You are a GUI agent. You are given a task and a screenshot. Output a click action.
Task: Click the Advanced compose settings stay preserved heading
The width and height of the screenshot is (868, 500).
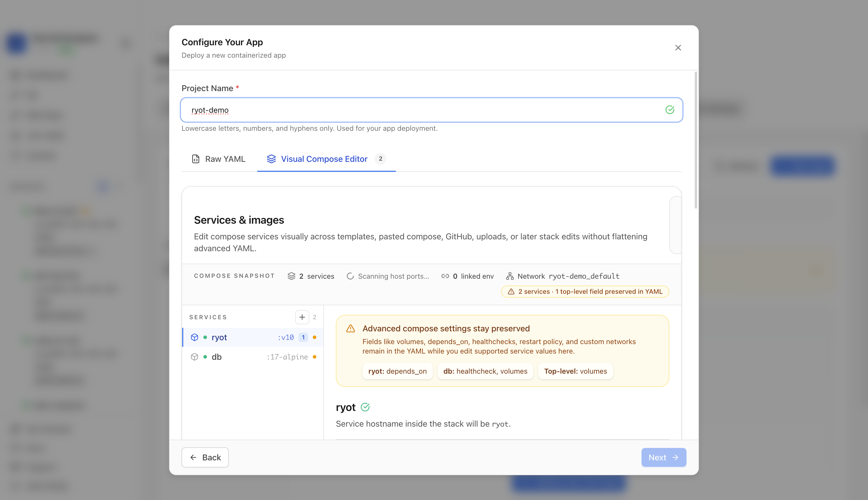(446, 328)
